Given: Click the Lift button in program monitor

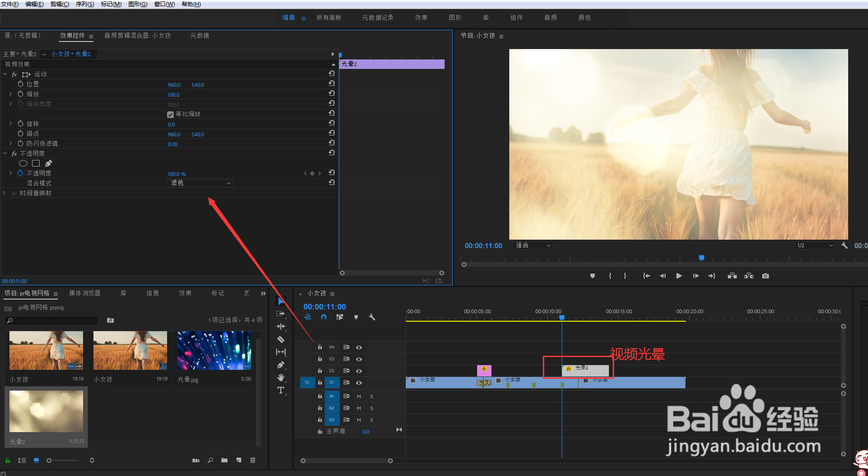Looking at the screenshot, I should point(732,276).
